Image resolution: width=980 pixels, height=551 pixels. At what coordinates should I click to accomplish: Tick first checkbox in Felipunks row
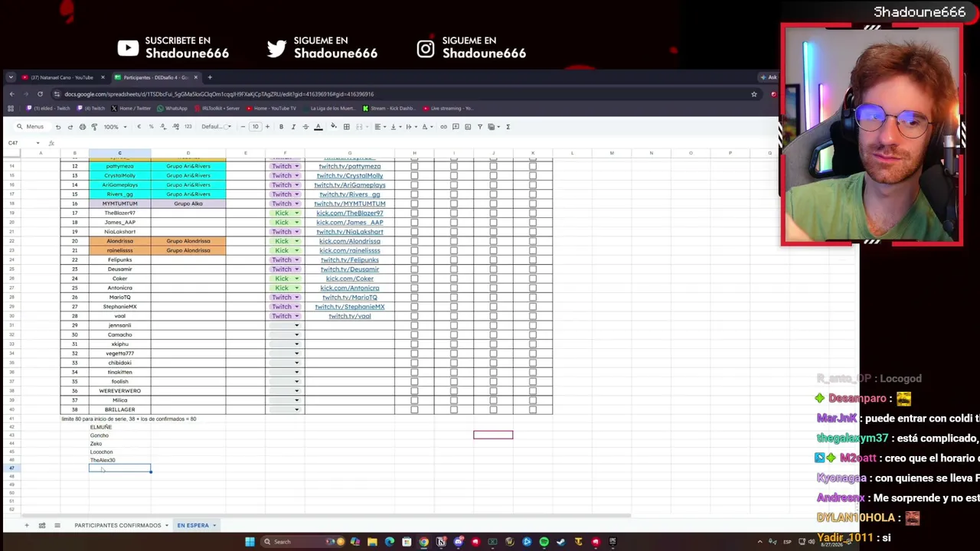[414, 259]
